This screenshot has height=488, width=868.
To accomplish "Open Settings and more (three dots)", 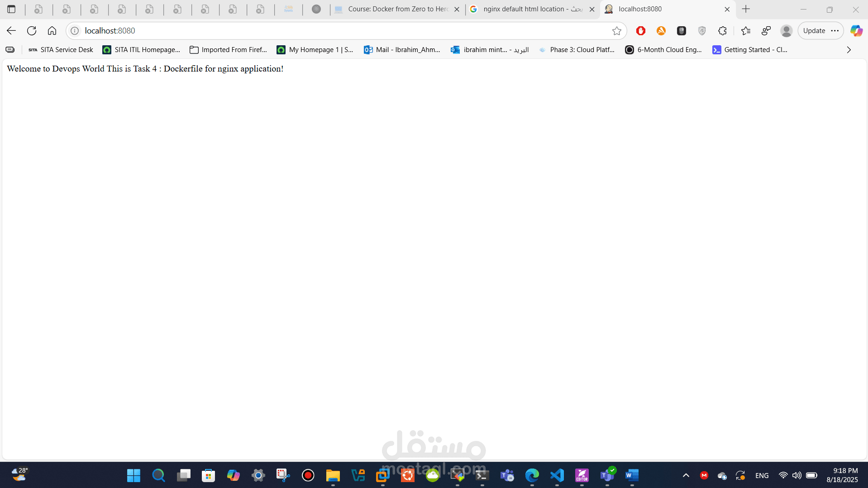I will tap(835, 31).
